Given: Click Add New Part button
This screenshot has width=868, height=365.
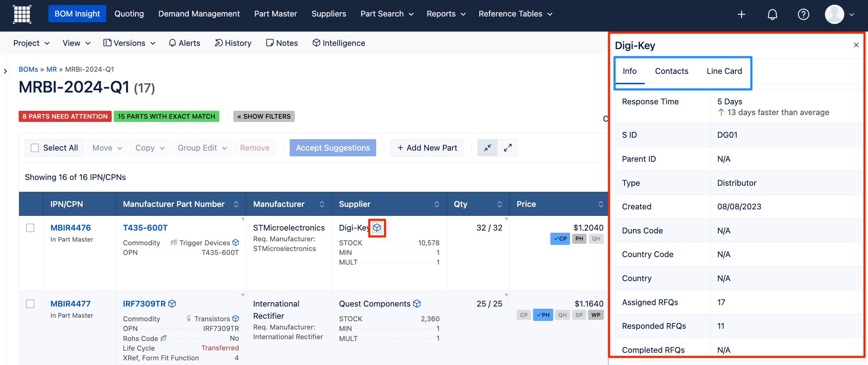Looking at the screenshot, I should tap(427, 148).
